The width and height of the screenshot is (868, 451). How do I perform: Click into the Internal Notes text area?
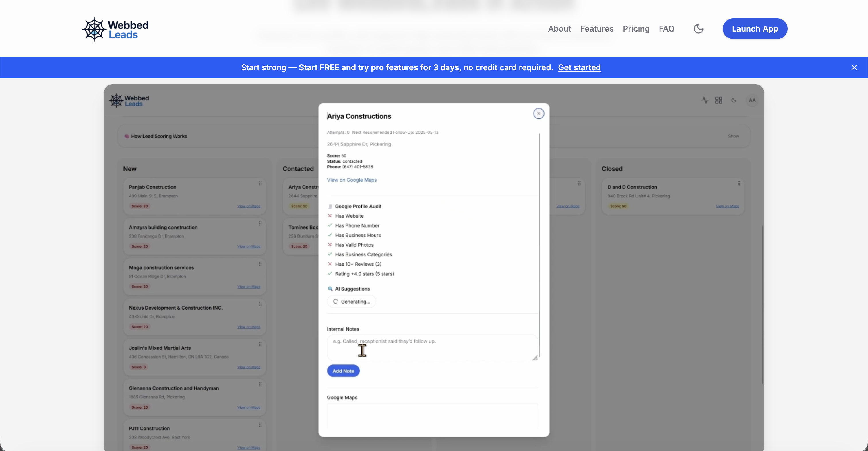[432, 348]
